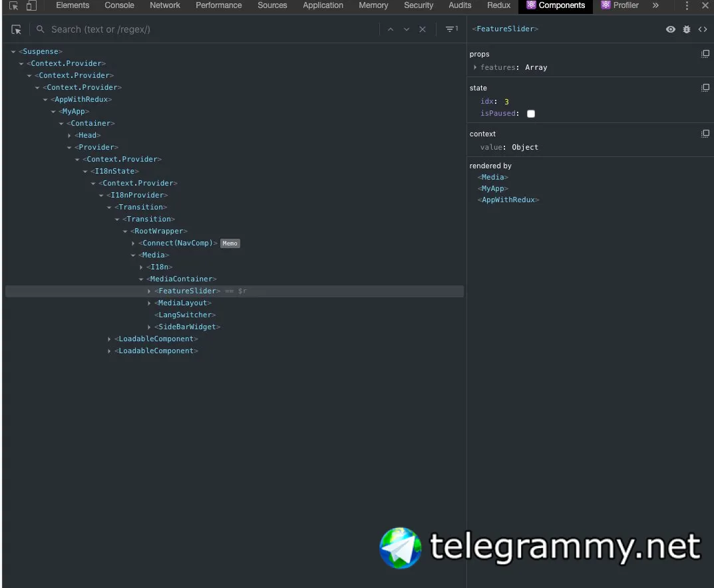Toggle the device toolbar icon
The image size is (714, 588).
(31, 5)
